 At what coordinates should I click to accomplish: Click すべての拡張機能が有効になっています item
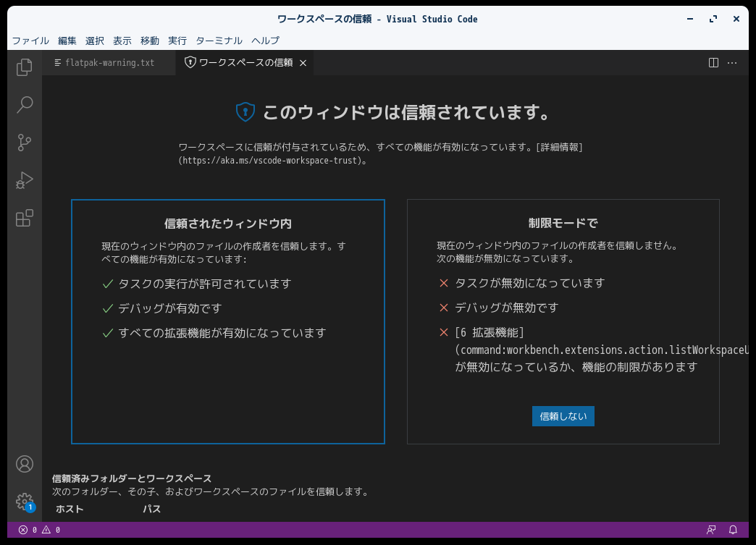pyautogui.click(x=222, y=333)
